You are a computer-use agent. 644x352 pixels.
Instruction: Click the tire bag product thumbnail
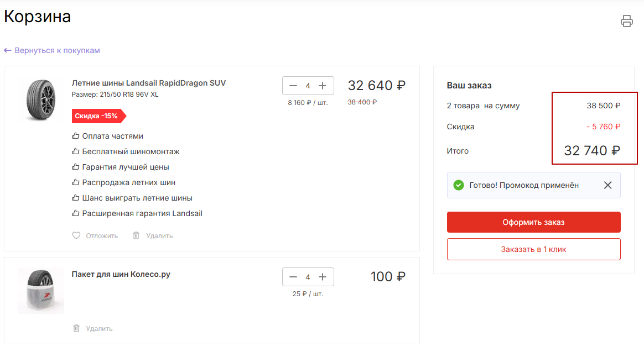pyautogui.click(x=40, y=291)
